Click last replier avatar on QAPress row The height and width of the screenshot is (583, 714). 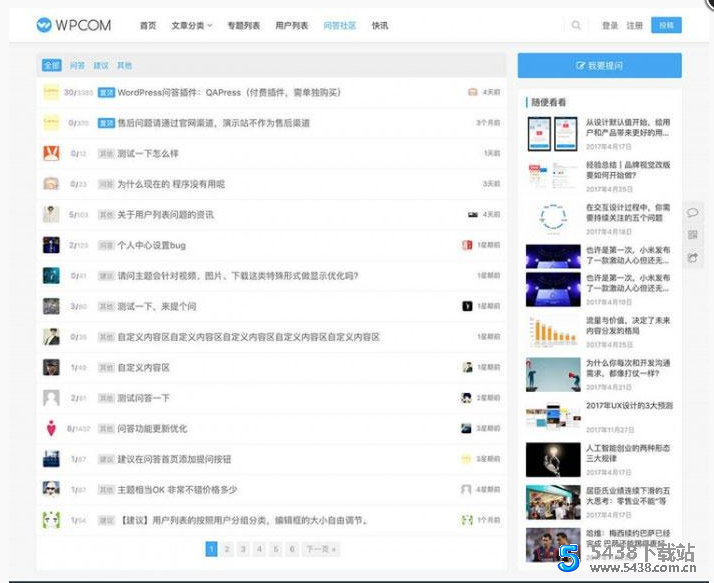473,92
